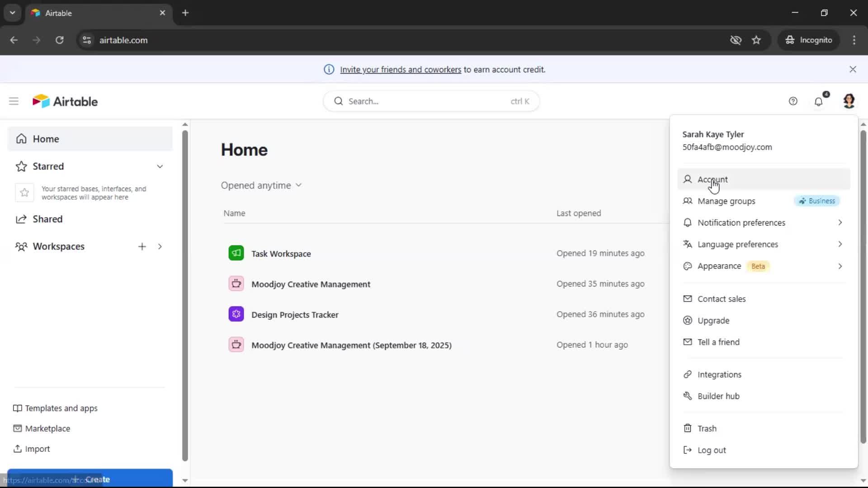Screen dimensions: 868x488
Task: Open Invite your friends and coworkers link
Action: click(x=401, y=70)
